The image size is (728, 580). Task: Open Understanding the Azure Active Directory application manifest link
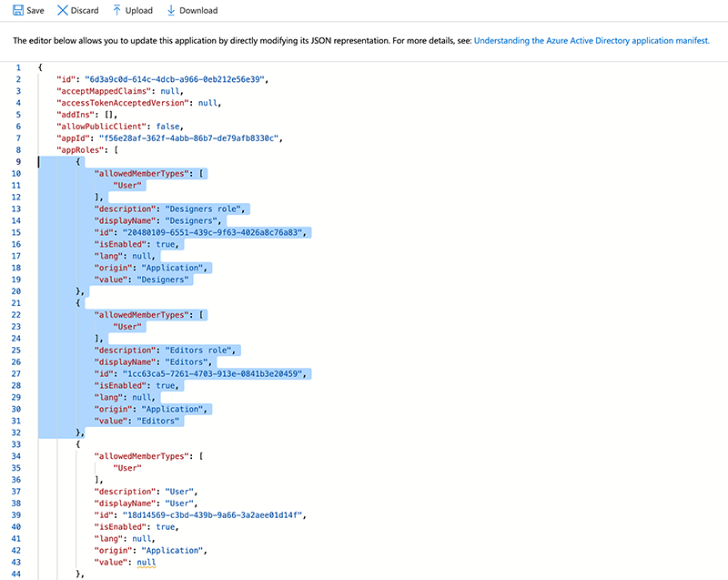pyautogui.click(x=591, y=41)
